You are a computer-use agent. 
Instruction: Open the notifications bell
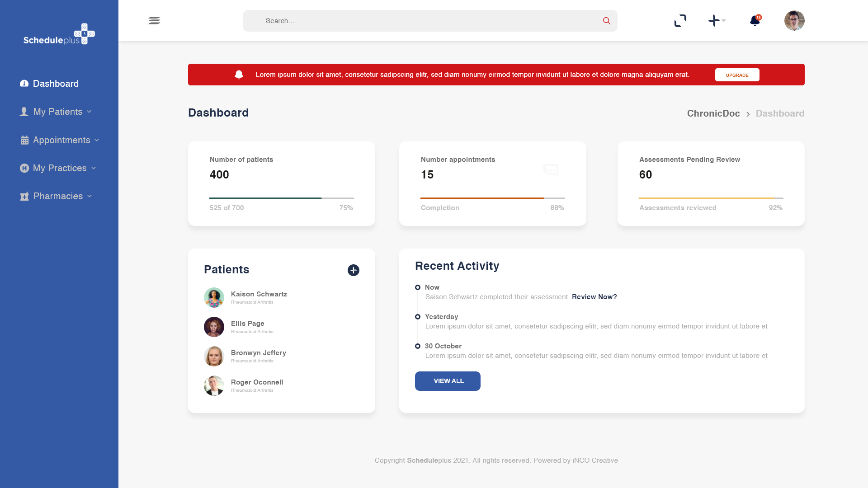click(755, 21)
